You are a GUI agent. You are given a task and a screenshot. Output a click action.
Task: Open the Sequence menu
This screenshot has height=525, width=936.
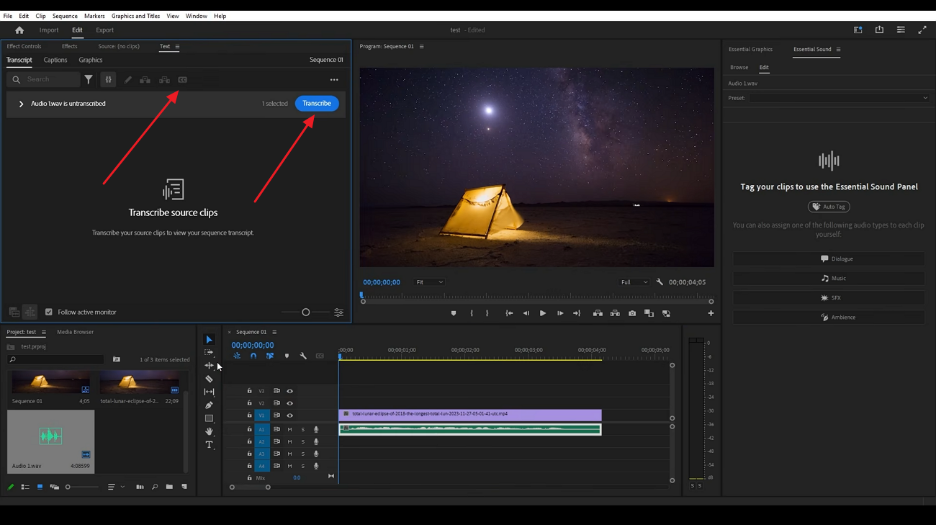[64, 16]
